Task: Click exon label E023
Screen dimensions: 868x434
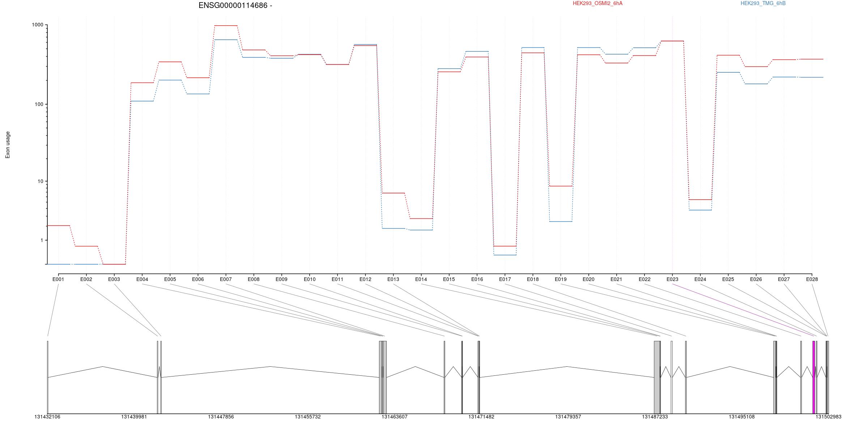Action: click(672, 279)
